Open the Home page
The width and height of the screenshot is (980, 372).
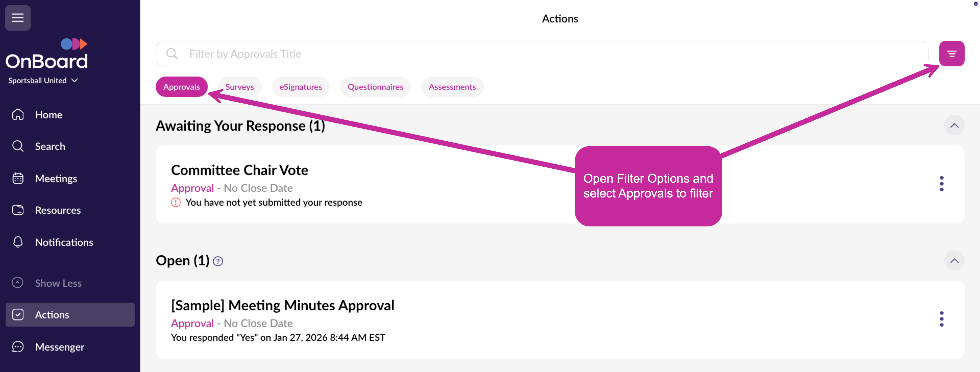click(48, 115)
